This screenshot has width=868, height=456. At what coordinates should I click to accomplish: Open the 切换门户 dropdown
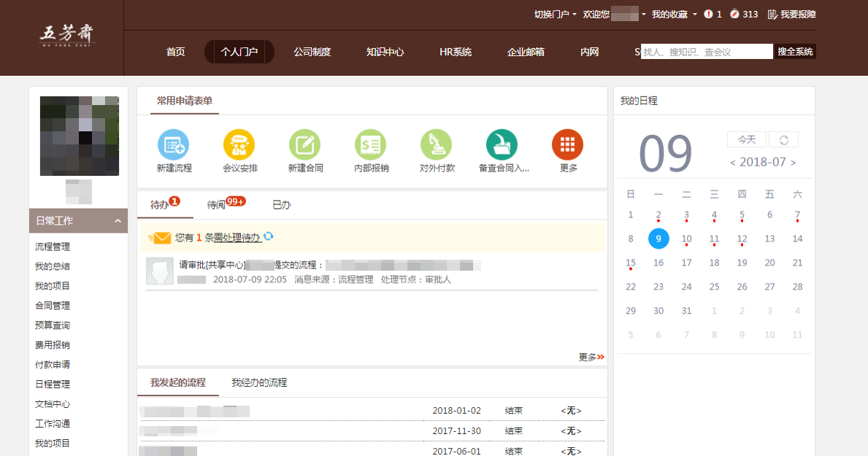555,15
